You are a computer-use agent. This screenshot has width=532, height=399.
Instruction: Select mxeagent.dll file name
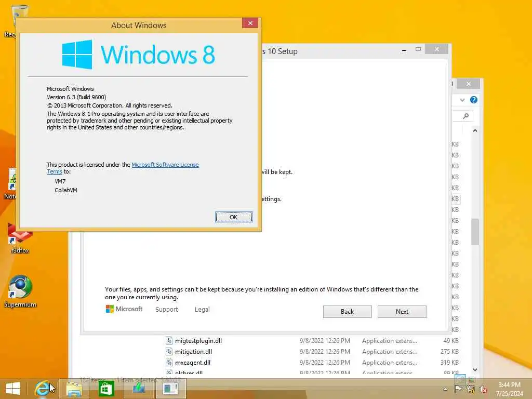193,362
